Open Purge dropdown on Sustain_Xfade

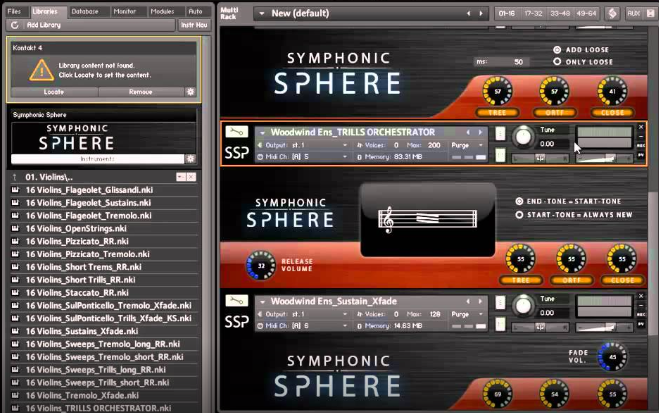[x=480, y=314]
